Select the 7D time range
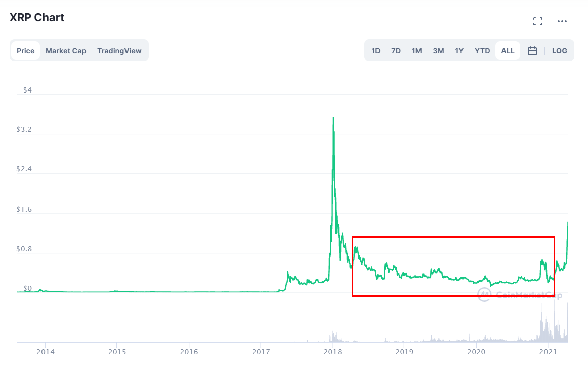 [x=396, y=51]
